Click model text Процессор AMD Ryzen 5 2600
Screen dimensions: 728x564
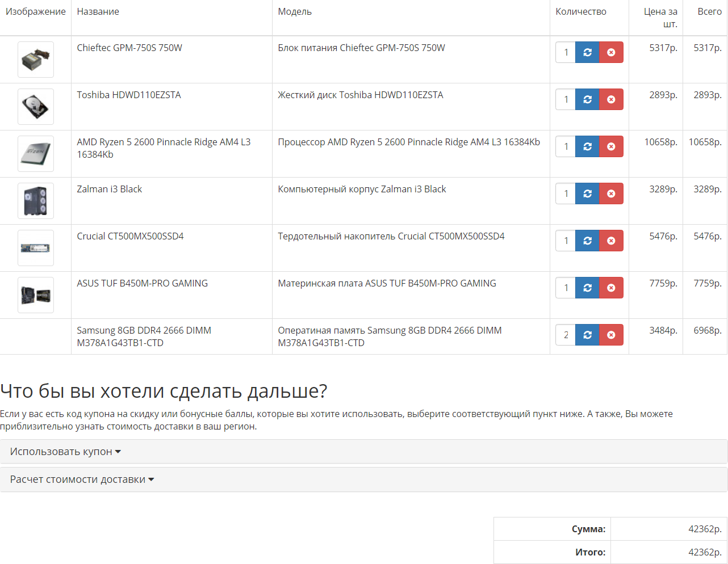coord(409,142)
